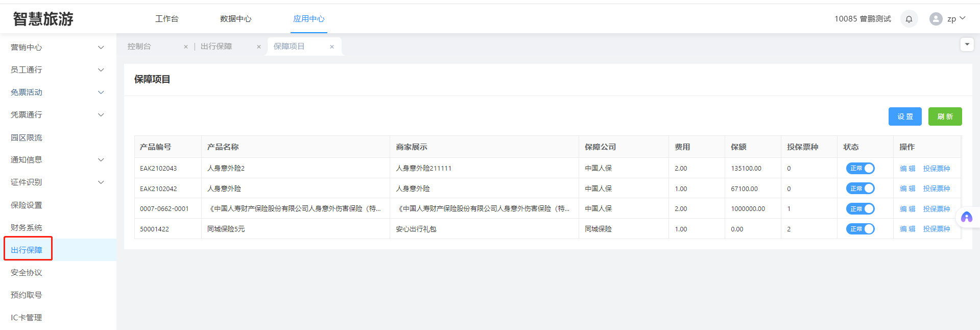Switch to the 数据中心 top menu
The image size is (980, 330).
(235, 19)
